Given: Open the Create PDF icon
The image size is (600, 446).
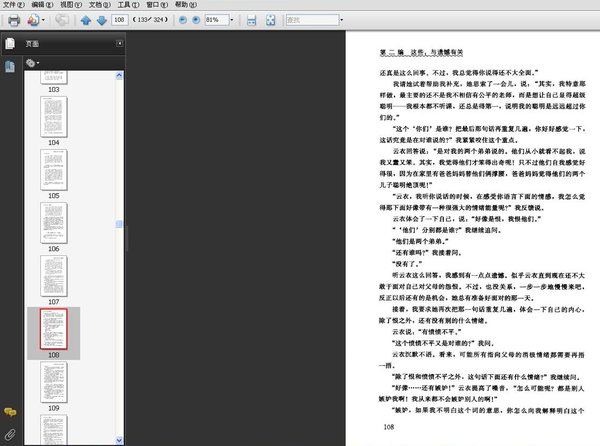Looking at the screenshot, I should pos(33,20).
